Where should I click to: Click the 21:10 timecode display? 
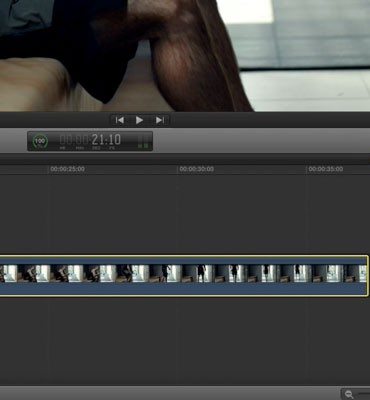pos(90,140)
